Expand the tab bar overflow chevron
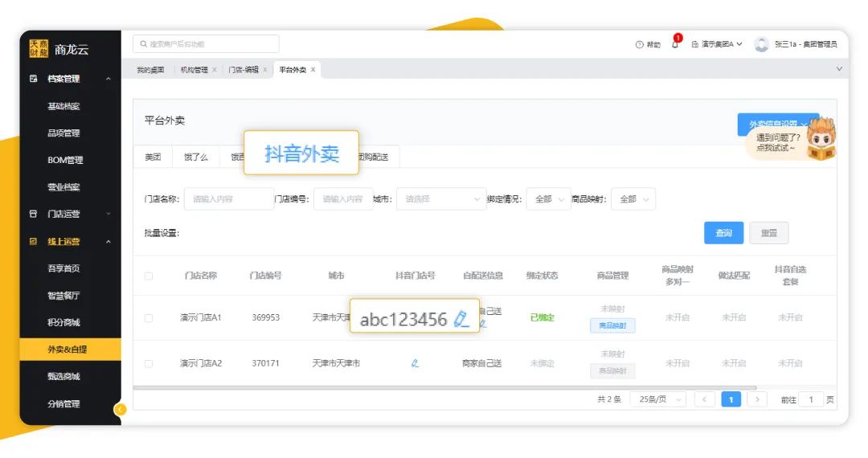868x458 pixels. click(839, 69)
